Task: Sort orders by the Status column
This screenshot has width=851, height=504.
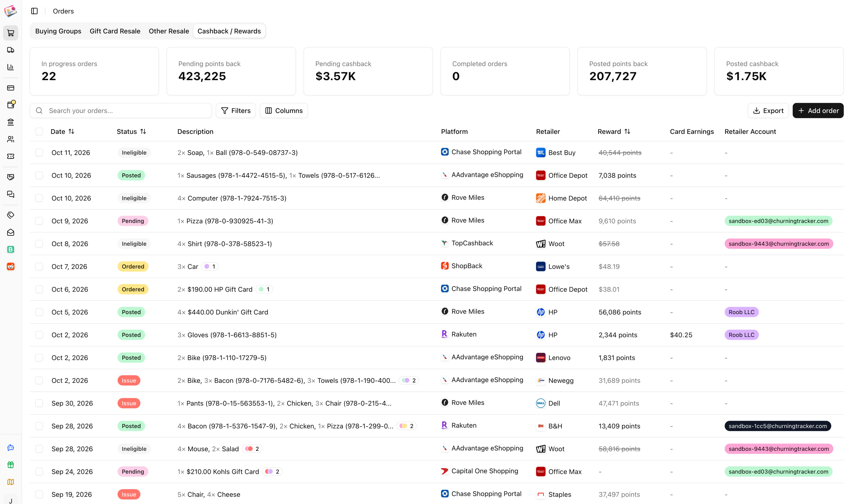Action: point(131,131)
